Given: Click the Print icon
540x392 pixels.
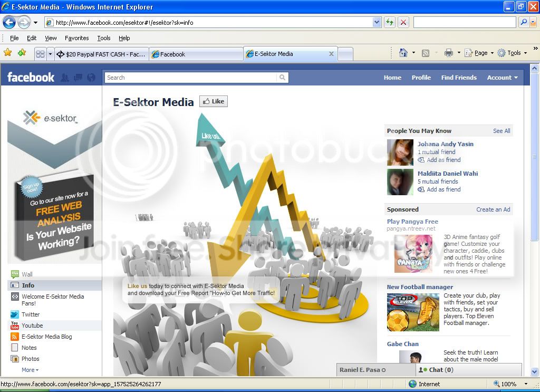Looking at the screenshot, I should pyautogui.click(x=448, y=53).
